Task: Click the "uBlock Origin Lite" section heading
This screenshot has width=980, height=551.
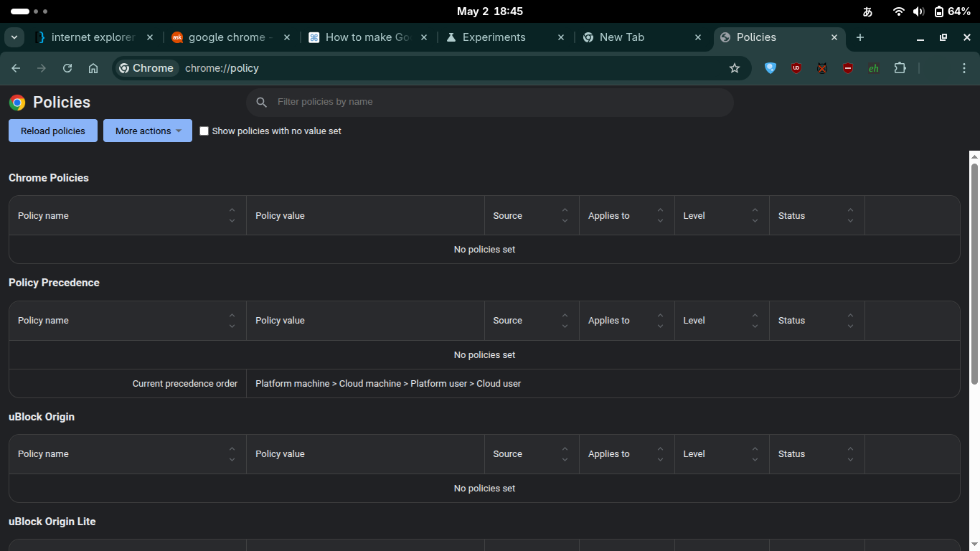Action: coord(52,522)
